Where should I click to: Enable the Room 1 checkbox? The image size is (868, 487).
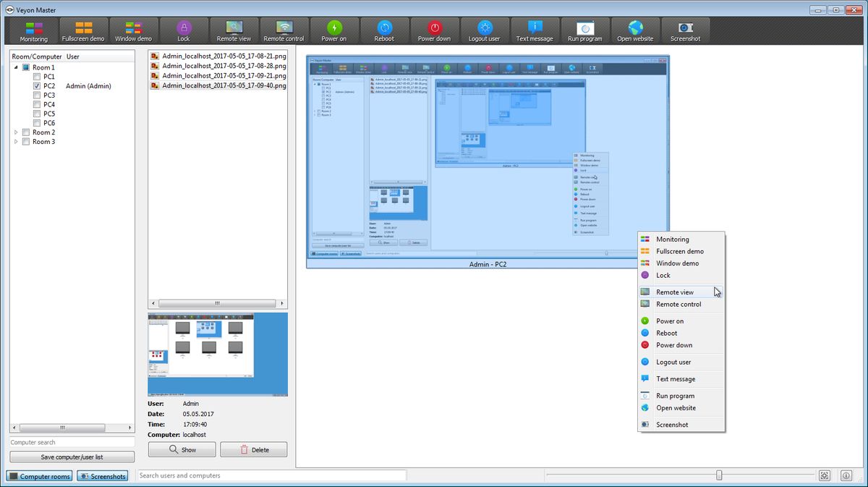[26, 67]
